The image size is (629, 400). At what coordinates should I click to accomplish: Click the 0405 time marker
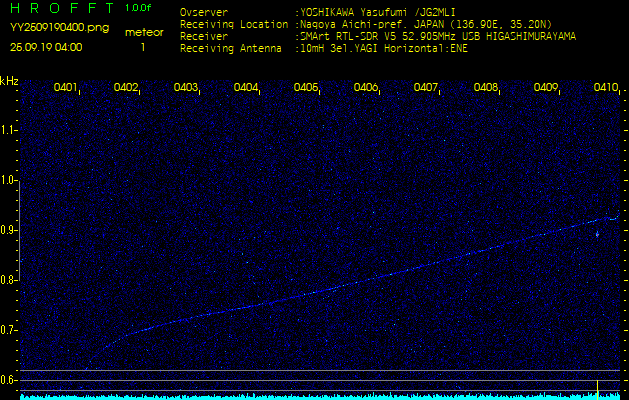click(306, 88)
